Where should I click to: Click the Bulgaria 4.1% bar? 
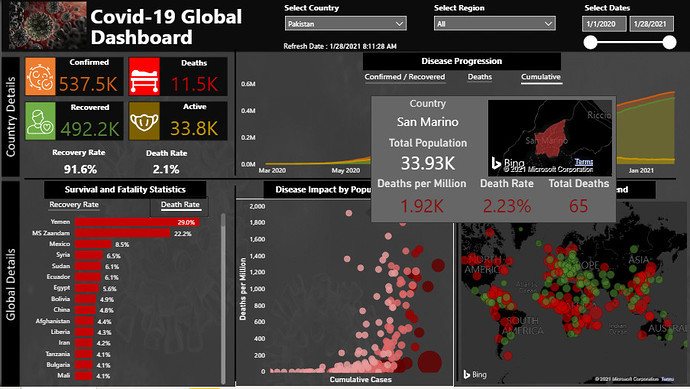click(84, 365)
